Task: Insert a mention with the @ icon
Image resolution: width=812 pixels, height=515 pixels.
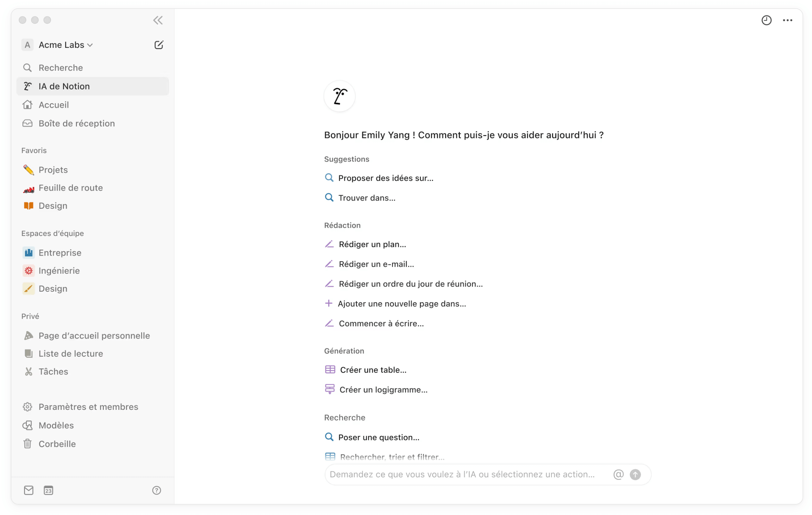Action: tap(618, 474)
